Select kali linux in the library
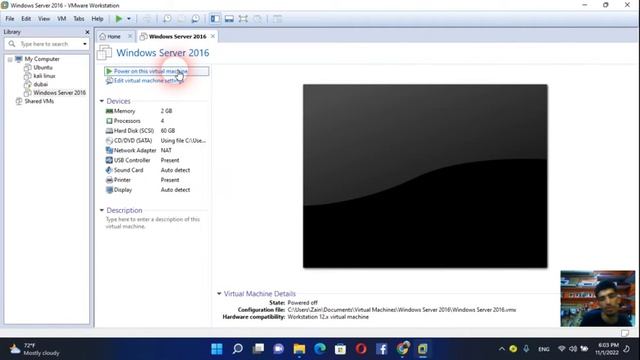Screen dimensions: 640x360 click(44, 76)
